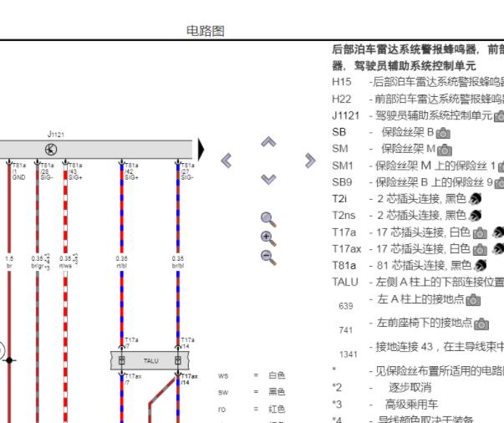
Task: Click footnote *2 逐步取消
Action: coord(382,388)
